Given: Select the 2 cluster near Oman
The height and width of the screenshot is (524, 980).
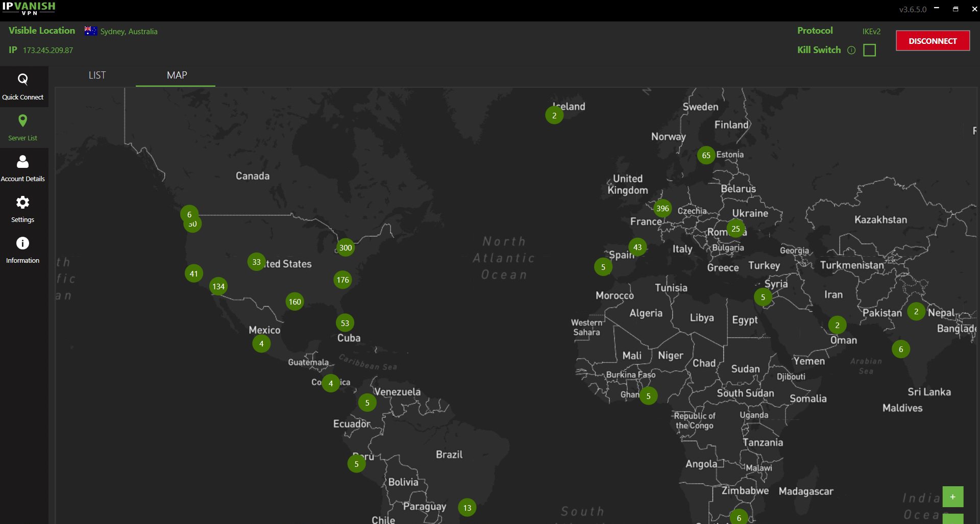Looking at the screenshot, I should coord(837,325).
